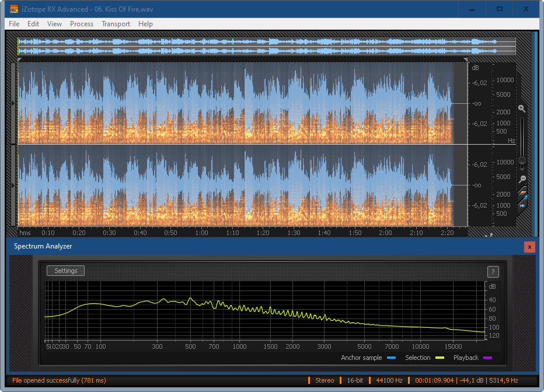Viewport: 544px width, 392px height.
Task: Select the spectrogram display mode icon
Action: 522,193
